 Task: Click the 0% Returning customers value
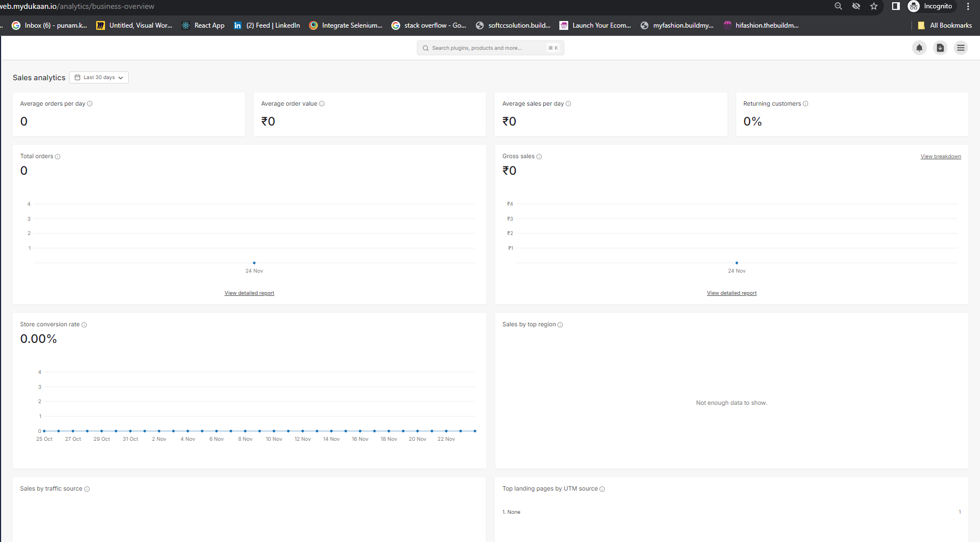[x=752, y=122]
